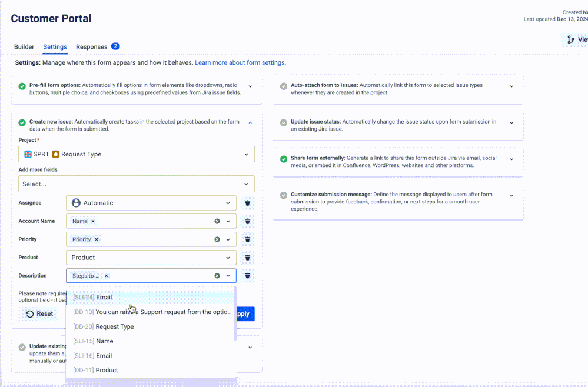The image size is (588, 387).
Task: Enable the Auto-attach form to issues option
Action: coord(283,86)
